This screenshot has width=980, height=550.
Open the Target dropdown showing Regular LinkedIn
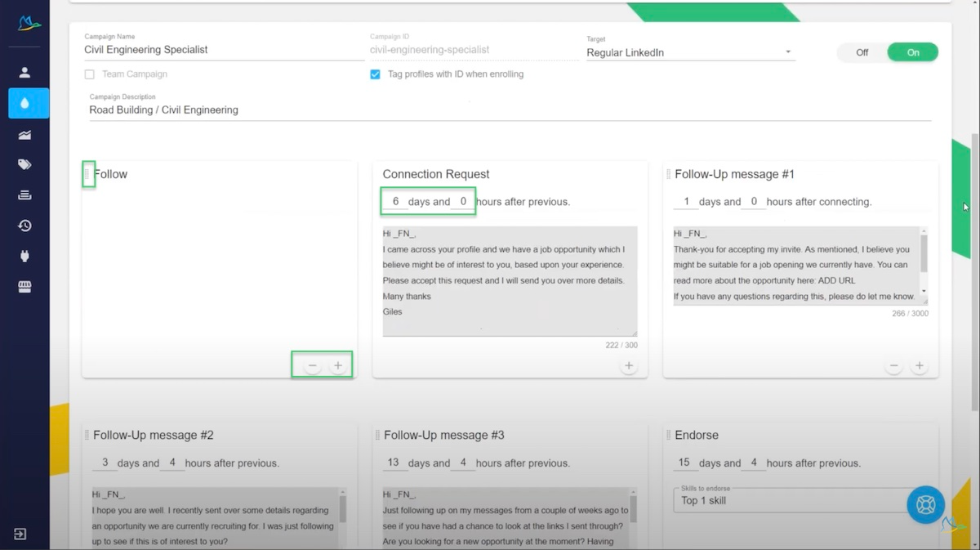point(787,51)
